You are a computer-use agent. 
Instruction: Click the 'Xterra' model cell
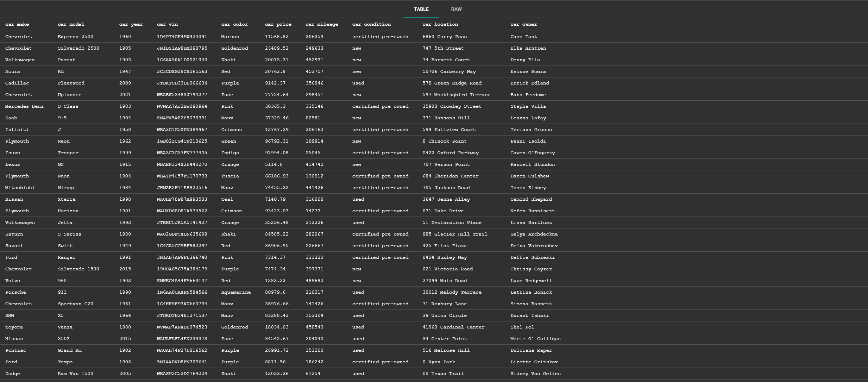tap(67, 199)
